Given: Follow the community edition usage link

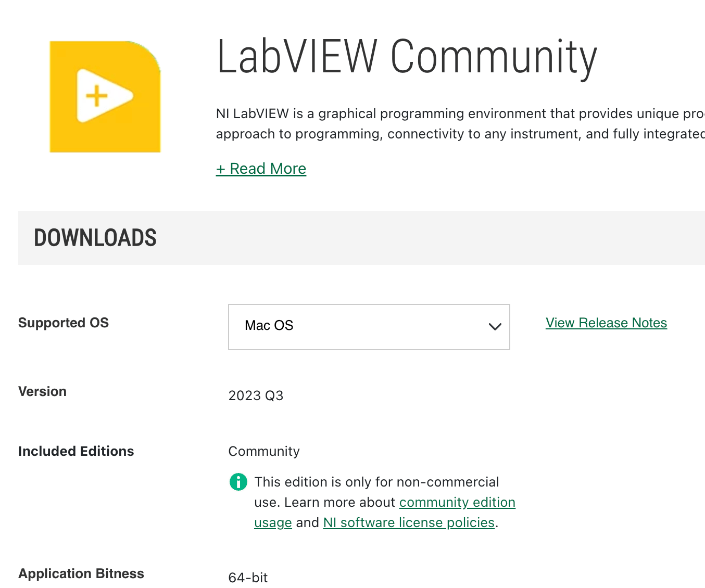Looking at the screenshot, I should click(x=457, y=502).
